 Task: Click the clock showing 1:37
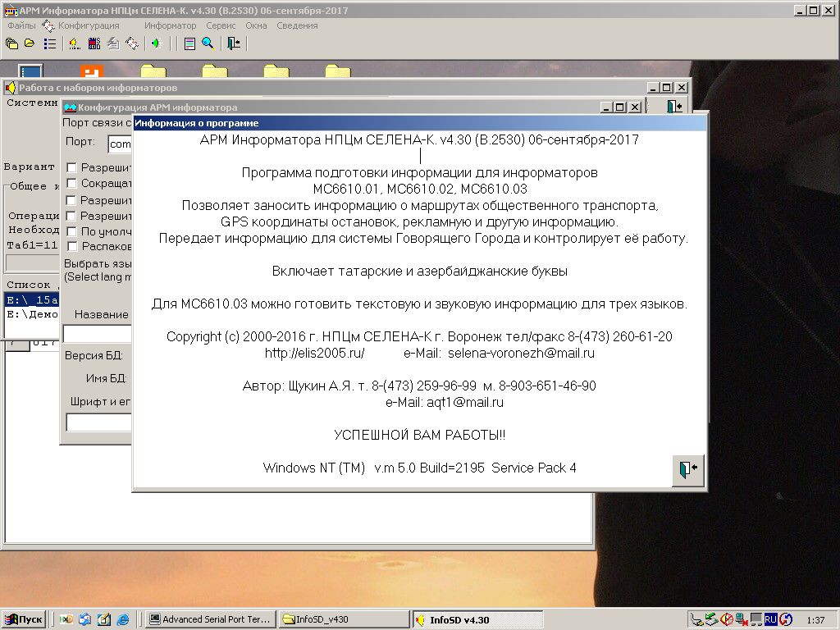pyautogui.click(x=816, y=620)
